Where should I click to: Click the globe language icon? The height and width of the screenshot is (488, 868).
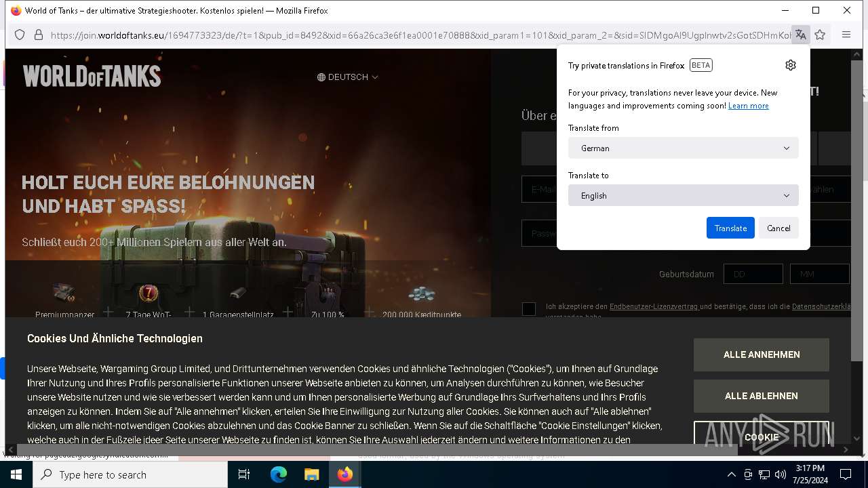click(321, 77)
